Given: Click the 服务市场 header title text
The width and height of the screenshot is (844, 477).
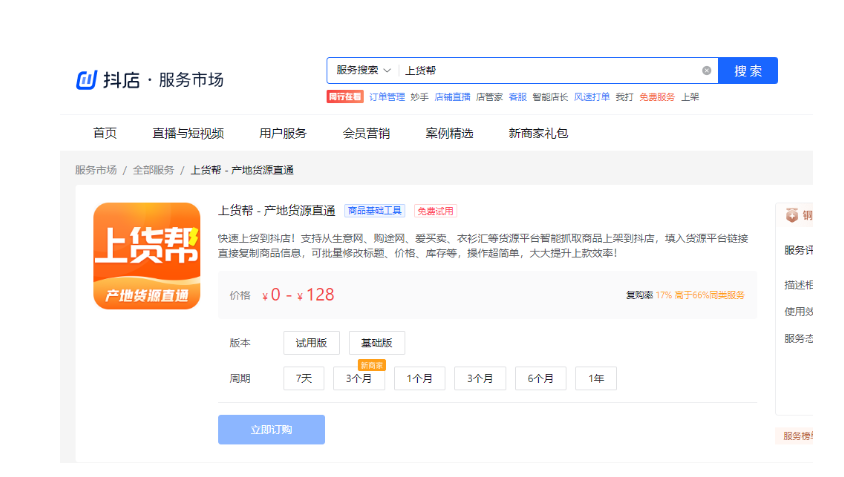Looking at the screenshot, I should point(191,80).
